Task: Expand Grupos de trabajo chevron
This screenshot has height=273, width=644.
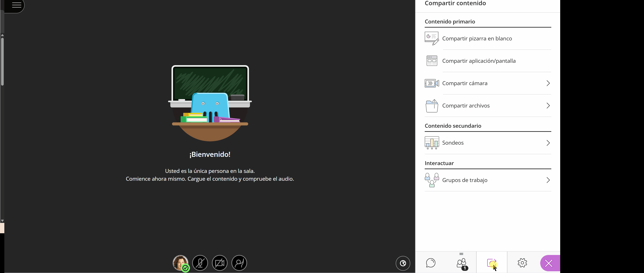Action: click(x=548, y=180)
